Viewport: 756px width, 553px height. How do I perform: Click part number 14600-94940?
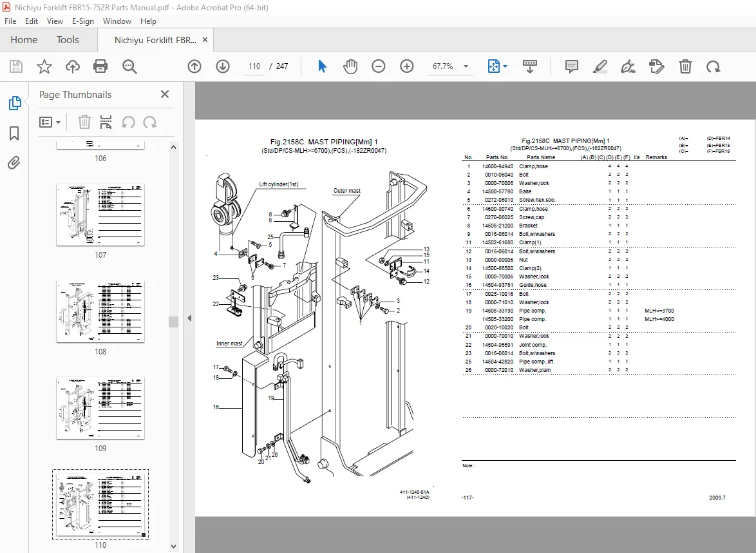point(498,166)
